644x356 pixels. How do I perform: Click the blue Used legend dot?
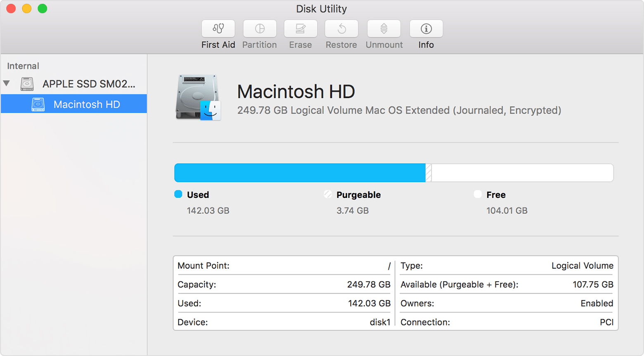[178, 194]
